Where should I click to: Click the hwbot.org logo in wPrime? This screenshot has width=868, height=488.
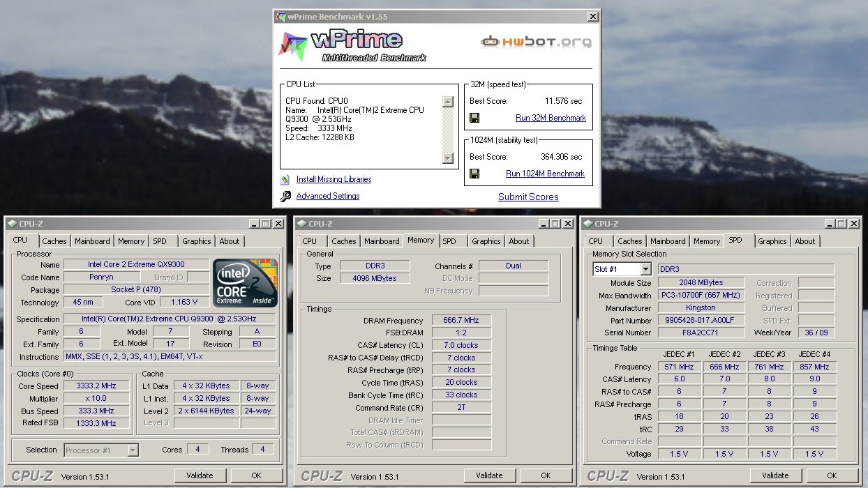(x=536, y=42)
